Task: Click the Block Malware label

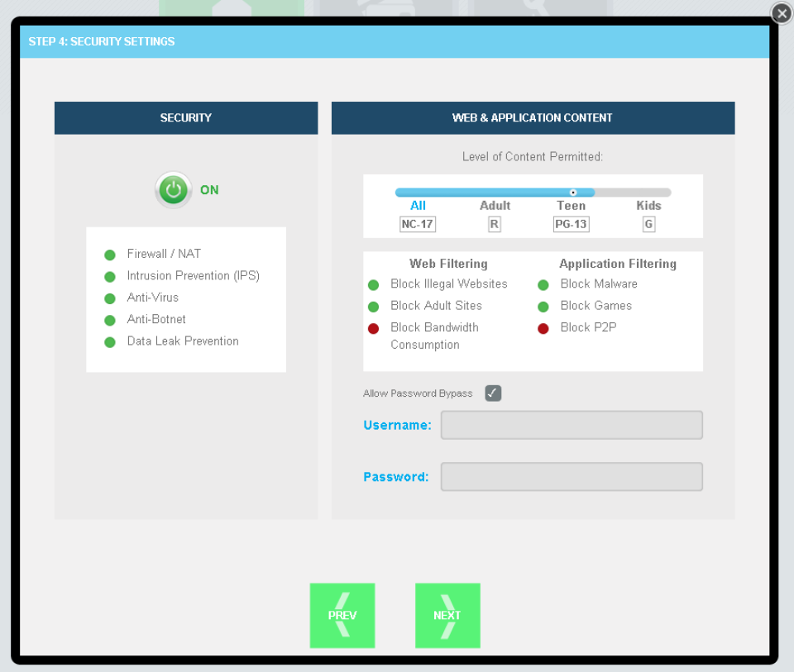Action: [599, 284]
